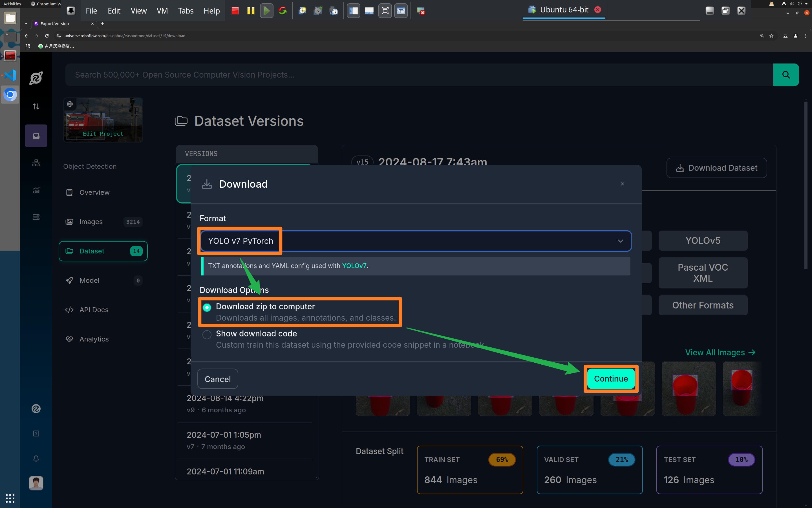Open VS Code from the Ubuntu dock

pyautogui.click(x=10, y=75)
